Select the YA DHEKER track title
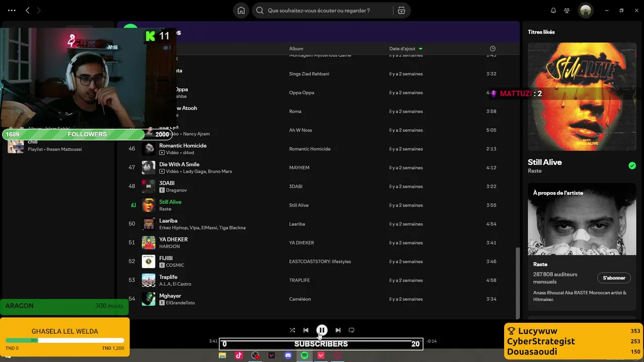This screenshot has height=362, width=644. 173,240
